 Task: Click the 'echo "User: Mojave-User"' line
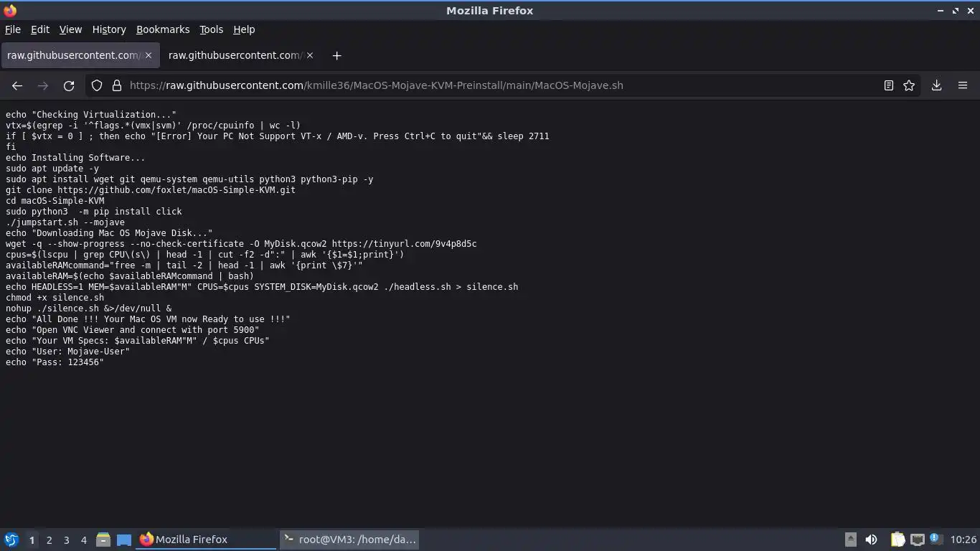pos(68,352)
